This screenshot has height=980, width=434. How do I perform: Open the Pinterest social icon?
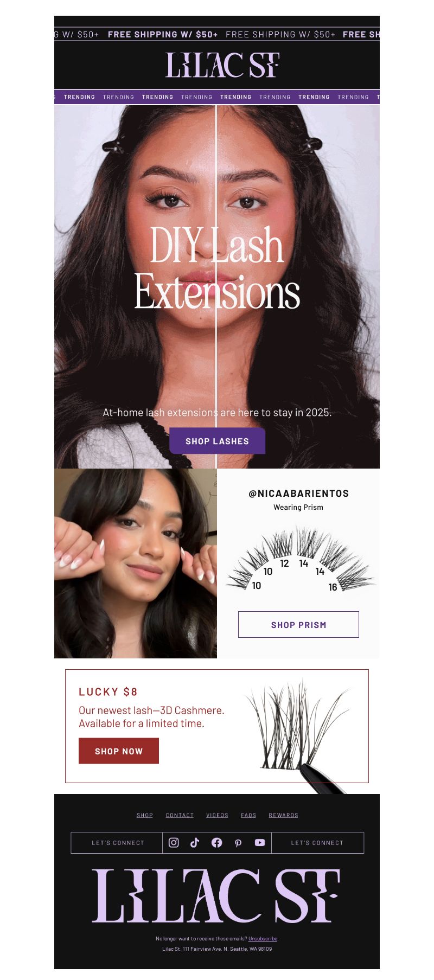(238, 843)
